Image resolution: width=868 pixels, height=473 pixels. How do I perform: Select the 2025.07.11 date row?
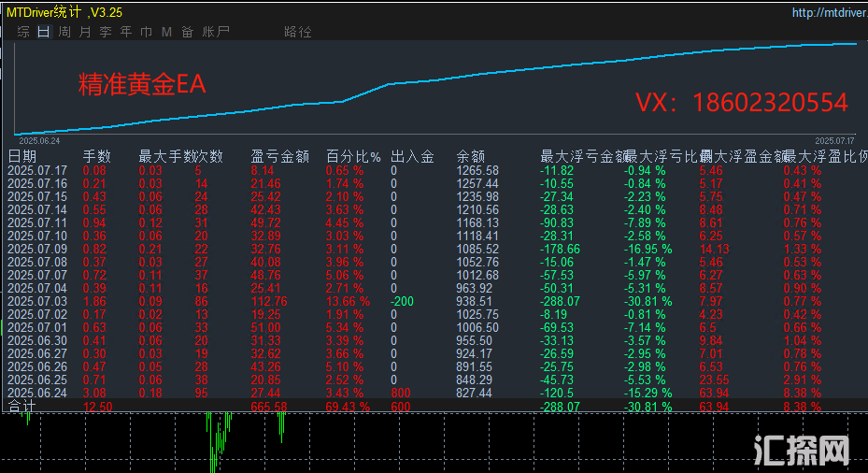[37, 223]
